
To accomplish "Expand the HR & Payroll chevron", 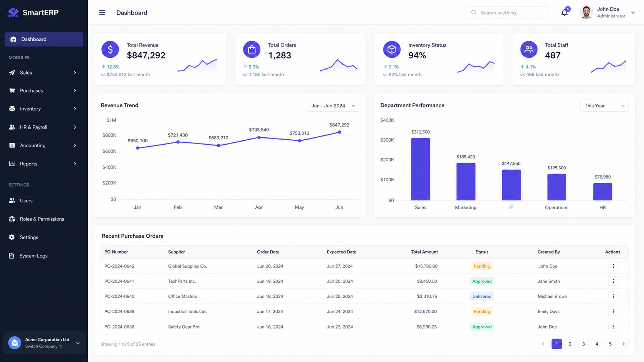I will point(75,127).
